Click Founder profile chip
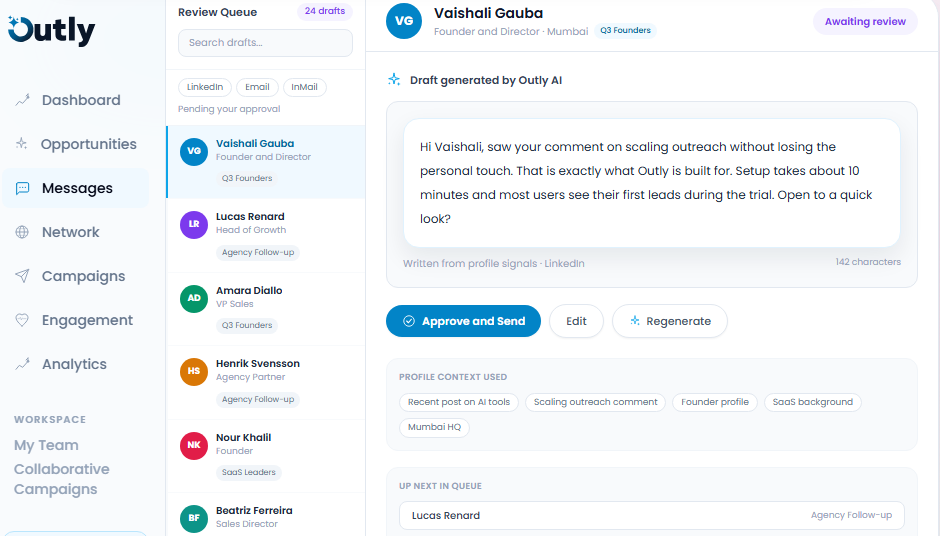 click(715, 402)
